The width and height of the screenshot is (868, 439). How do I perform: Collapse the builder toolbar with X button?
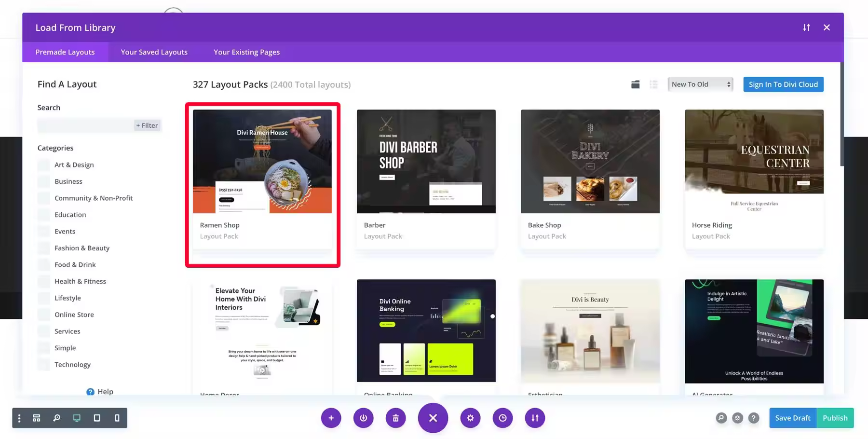pos(433,418)
